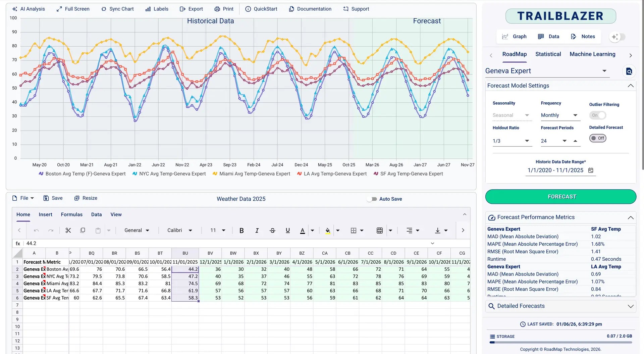Open QuickStart from the chart toolbar
This screenshot has height=354, width=644.
261,9
